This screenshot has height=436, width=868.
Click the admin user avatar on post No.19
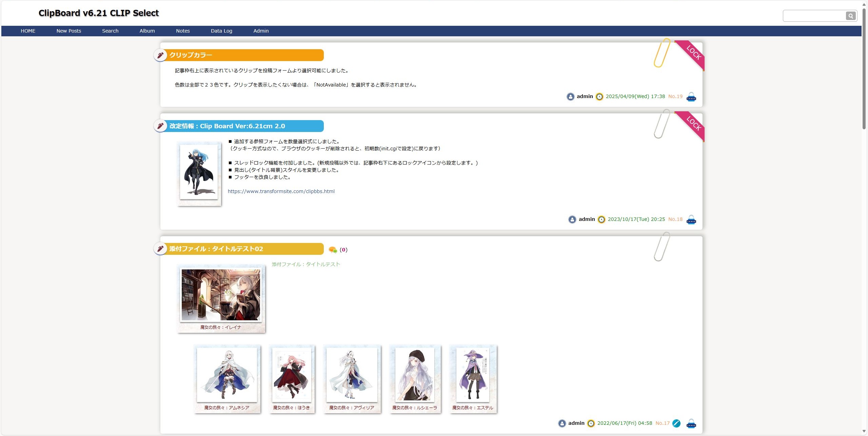tap(571, 97)
